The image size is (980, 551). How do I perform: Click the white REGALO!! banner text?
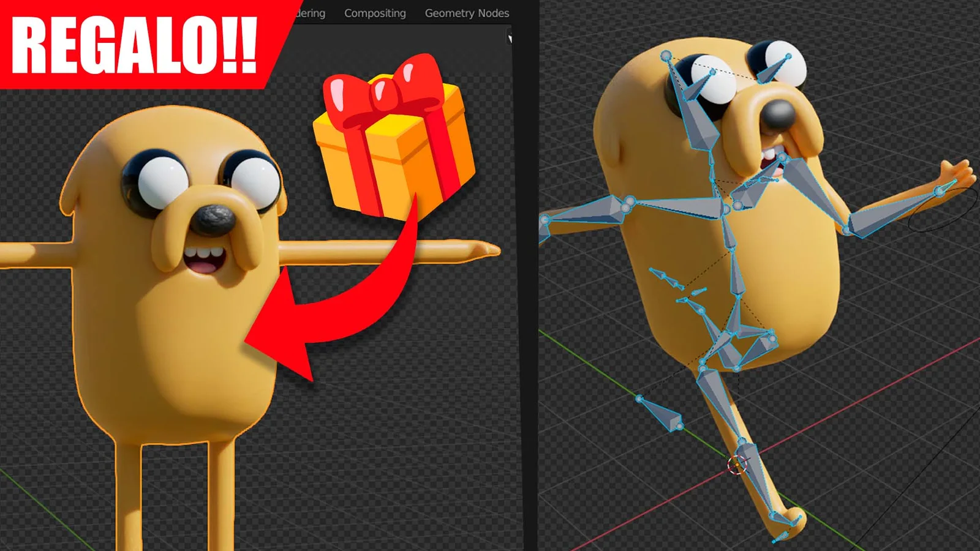134,45
